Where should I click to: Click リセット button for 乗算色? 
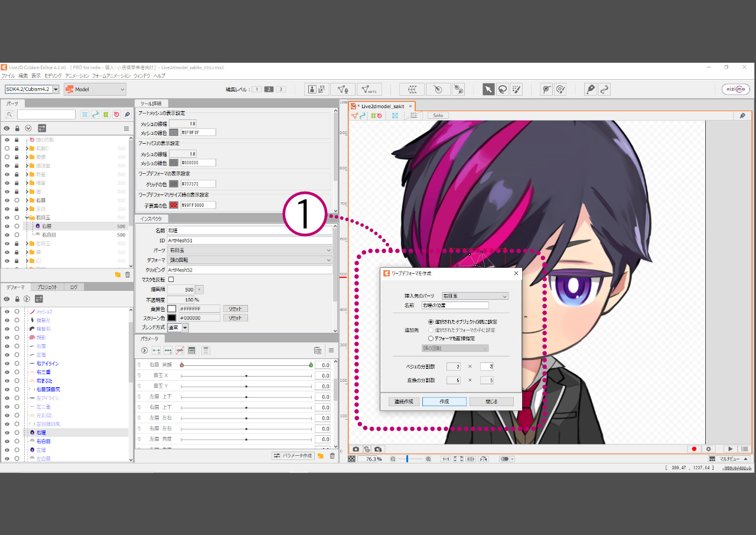[235, 309]
